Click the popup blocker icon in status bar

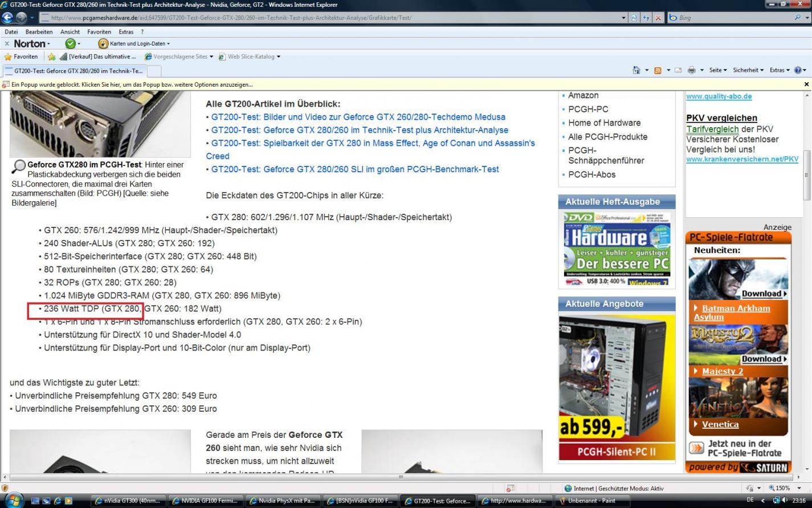click(510, 489)
